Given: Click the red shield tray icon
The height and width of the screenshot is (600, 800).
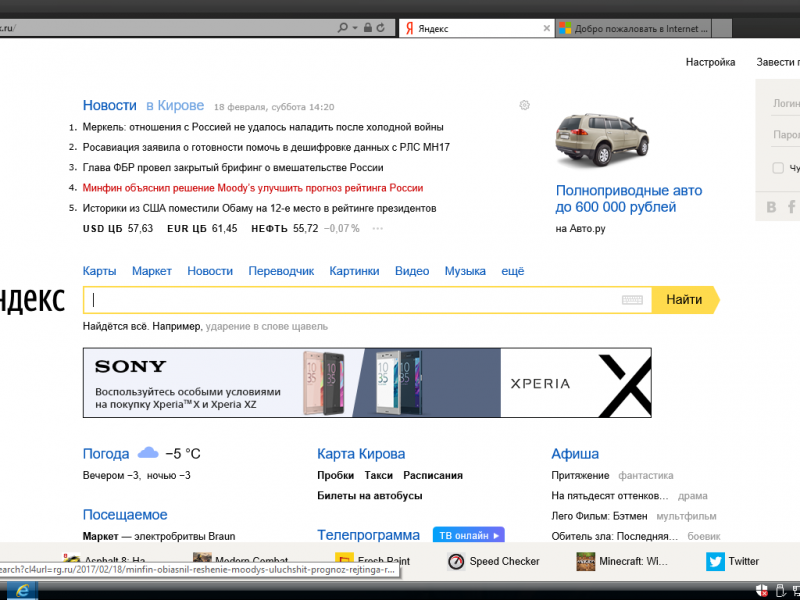Looking at the screenshot, I should (761, 591).
